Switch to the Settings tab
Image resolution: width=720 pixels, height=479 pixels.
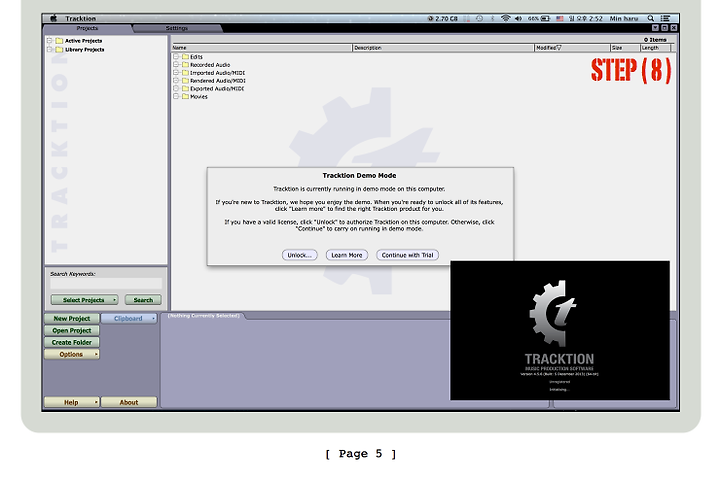click(177, 28)
